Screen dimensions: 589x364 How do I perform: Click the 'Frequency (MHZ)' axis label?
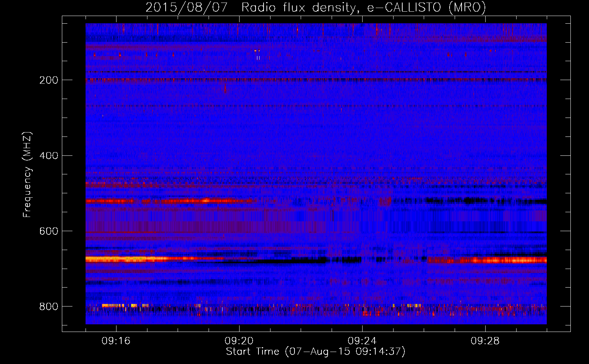click(x=27, y=175)
